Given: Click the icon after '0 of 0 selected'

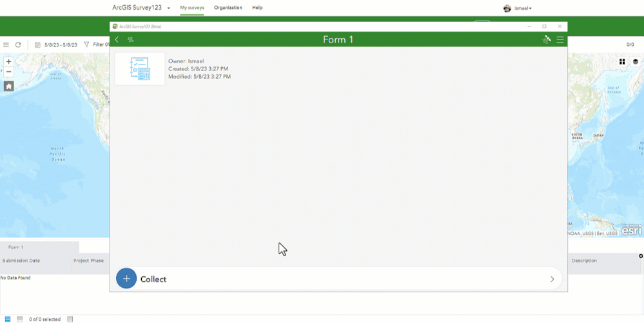Looking at the screenshot, I should [x=70, y=319].
